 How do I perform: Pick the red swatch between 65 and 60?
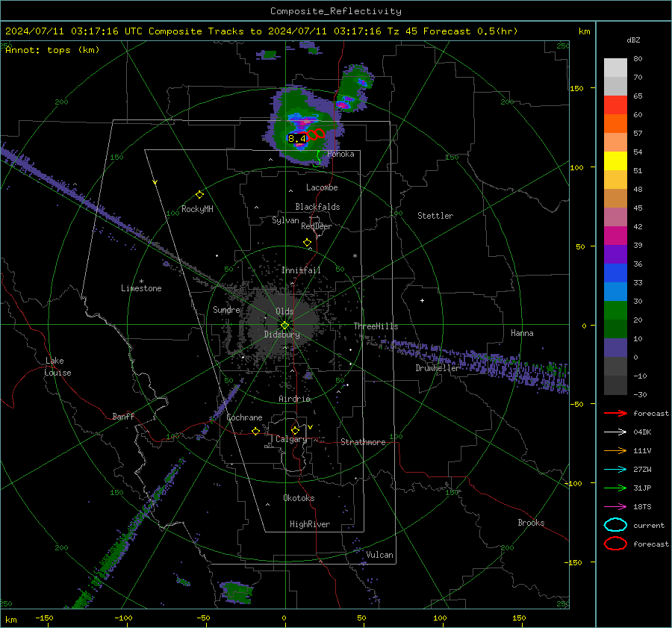[x=615, y=105]
